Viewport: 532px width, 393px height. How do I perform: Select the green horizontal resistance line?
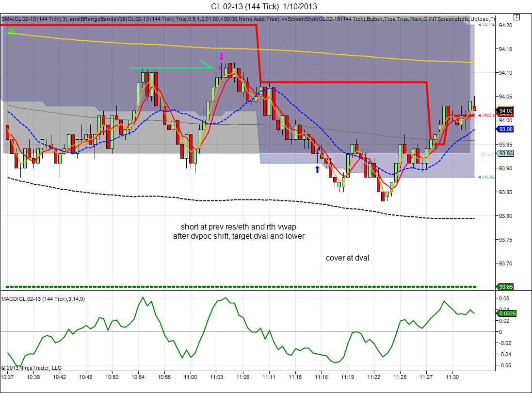coord(171,68)
